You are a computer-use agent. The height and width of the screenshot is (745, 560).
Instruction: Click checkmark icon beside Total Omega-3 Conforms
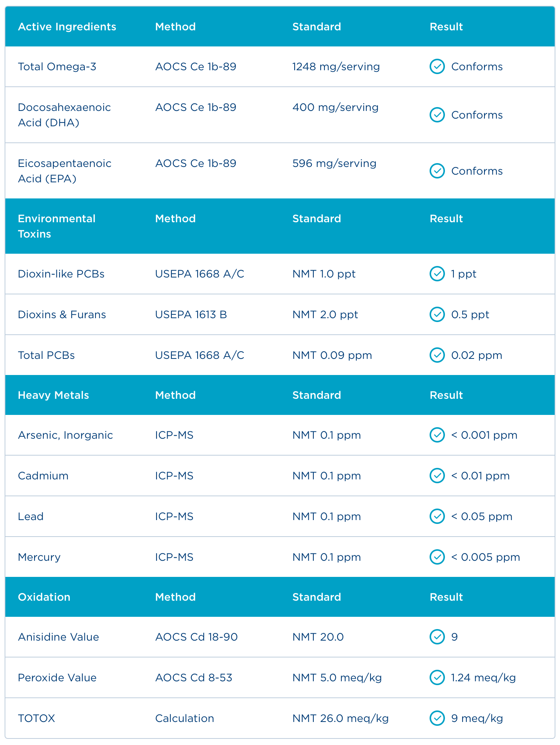437,67
